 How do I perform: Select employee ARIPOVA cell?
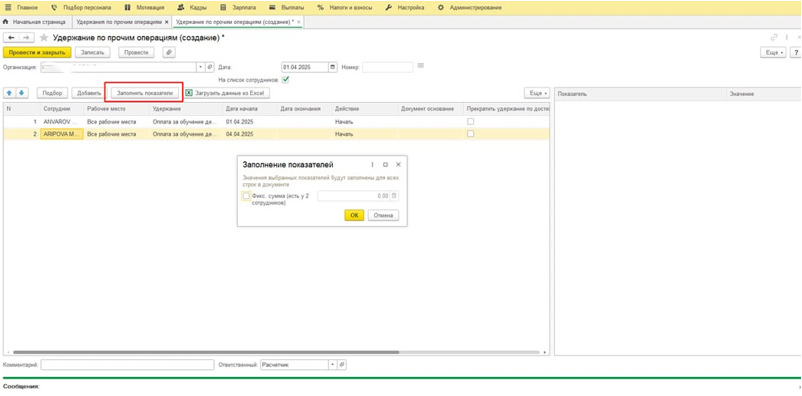click(61, 134)
